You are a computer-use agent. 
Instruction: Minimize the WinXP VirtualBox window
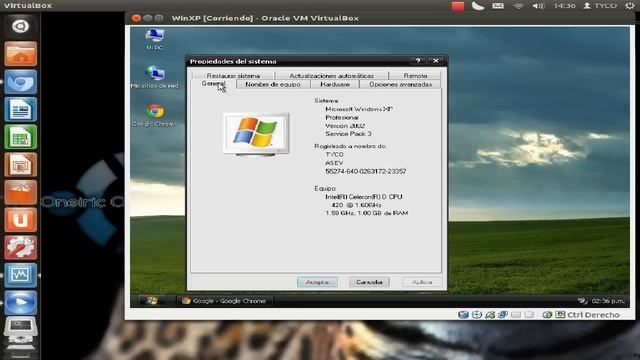148,18
